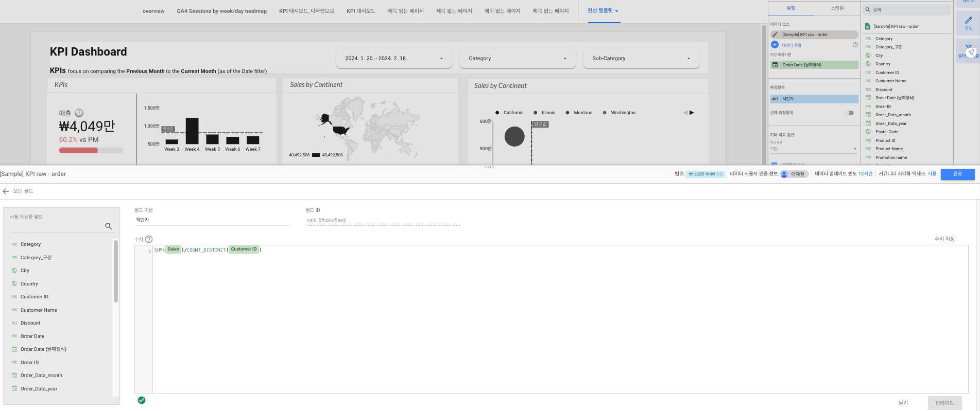
Task: Open the date range dropdown 2024. 1. 20. - 2024. 2. 18.
Action: pyautogui.click(x=394, y=59)
